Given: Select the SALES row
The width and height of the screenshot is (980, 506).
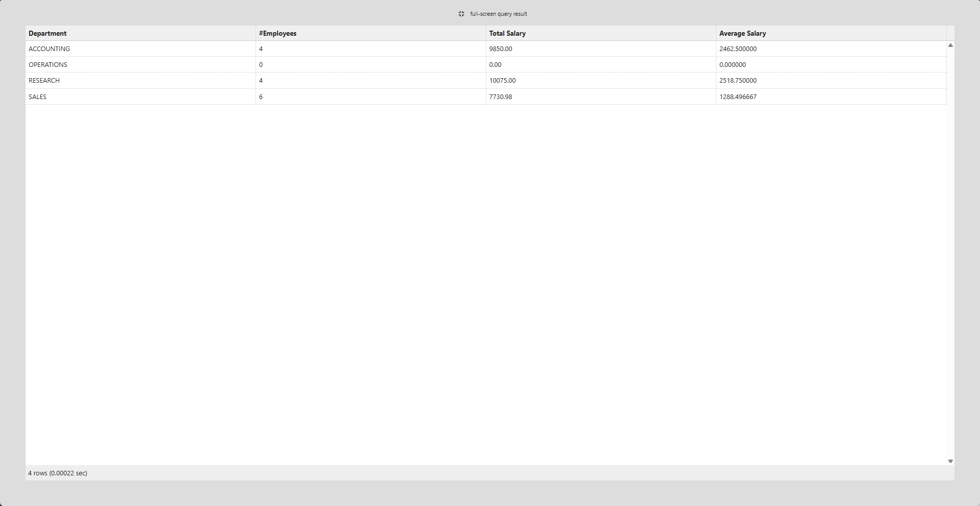Looking at the screenshot, I should [x=37, y=97].
